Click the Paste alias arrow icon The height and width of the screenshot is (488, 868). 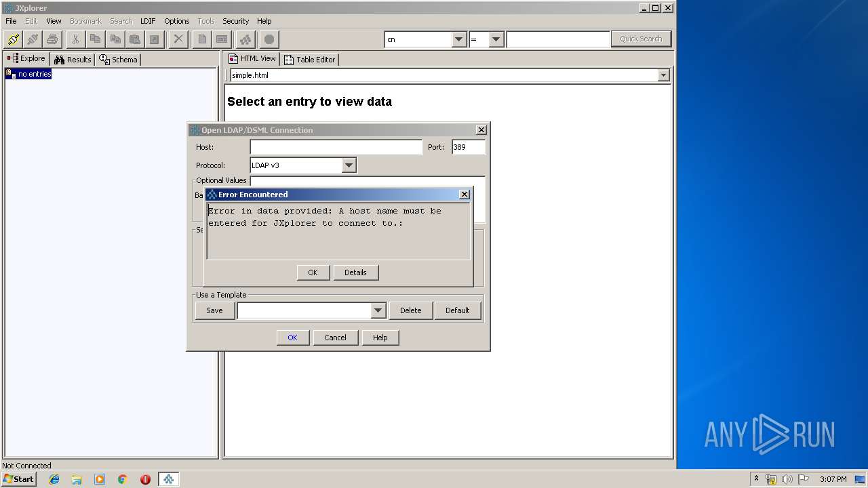click(x=155, y=39)
